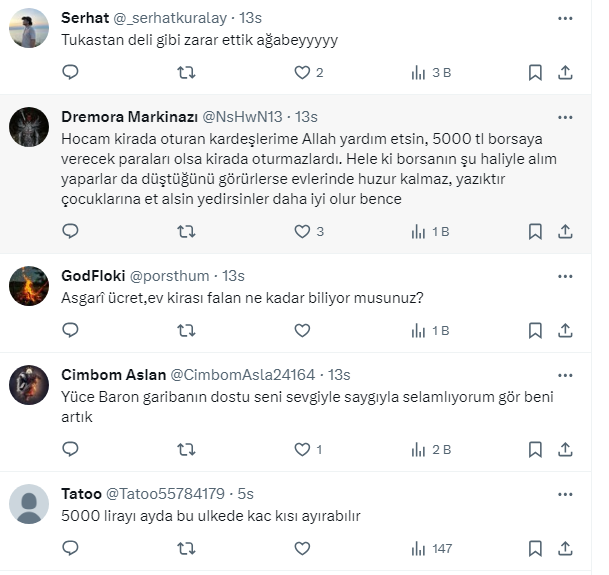Reply to Cimbom Aslan's tweet

click(x=70, y=449)
